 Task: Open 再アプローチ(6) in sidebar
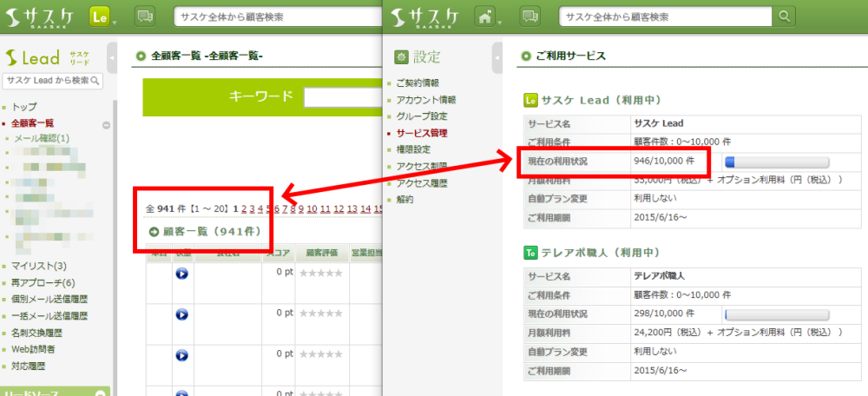[43, 282]
